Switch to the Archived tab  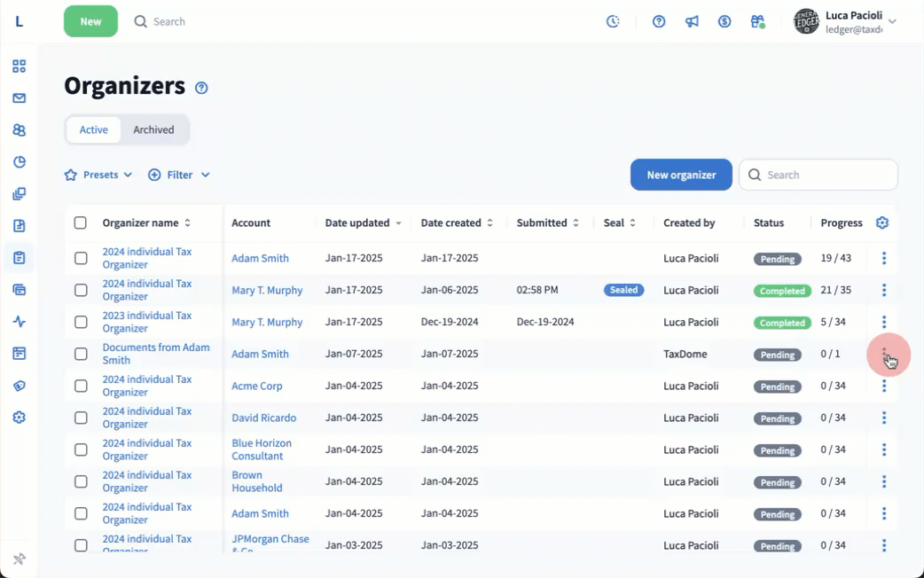click(x=153, y=129)
